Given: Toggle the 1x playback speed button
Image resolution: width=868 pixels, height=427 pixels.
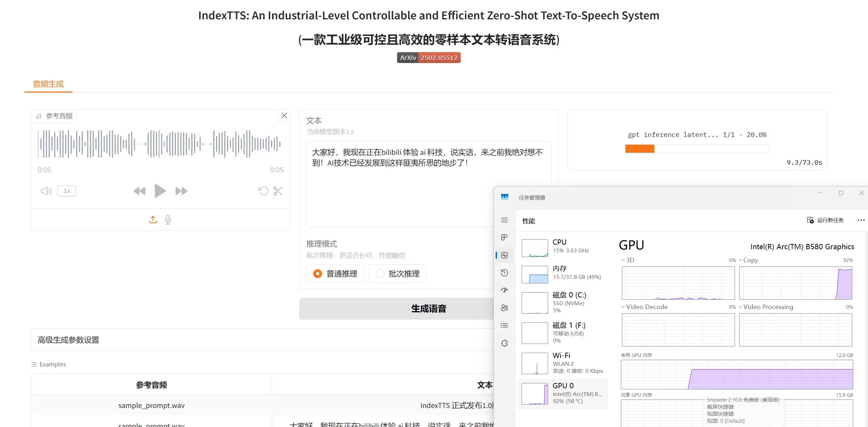Looking at the screenshot, I should pos(67,191).
